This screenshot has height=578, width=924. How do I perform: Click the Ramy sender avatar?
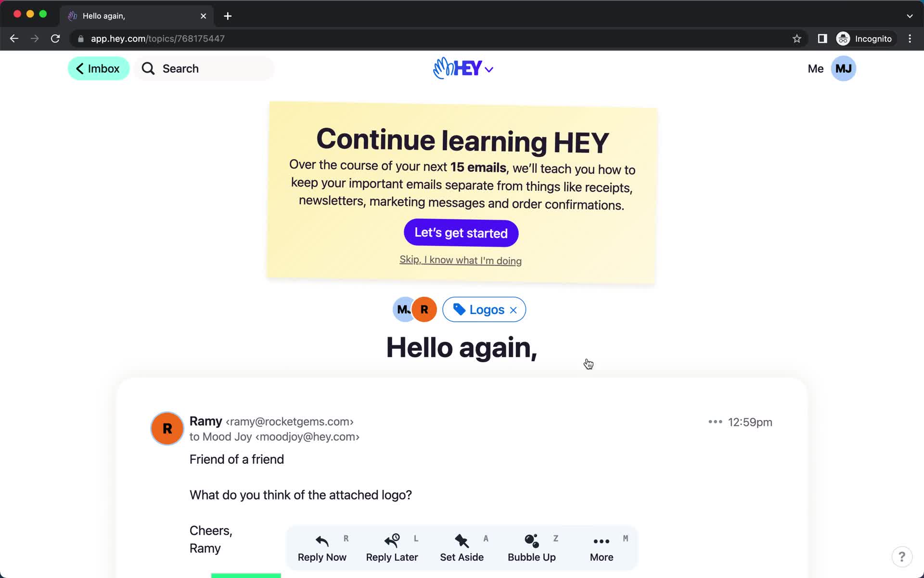(x=167, y=428)
